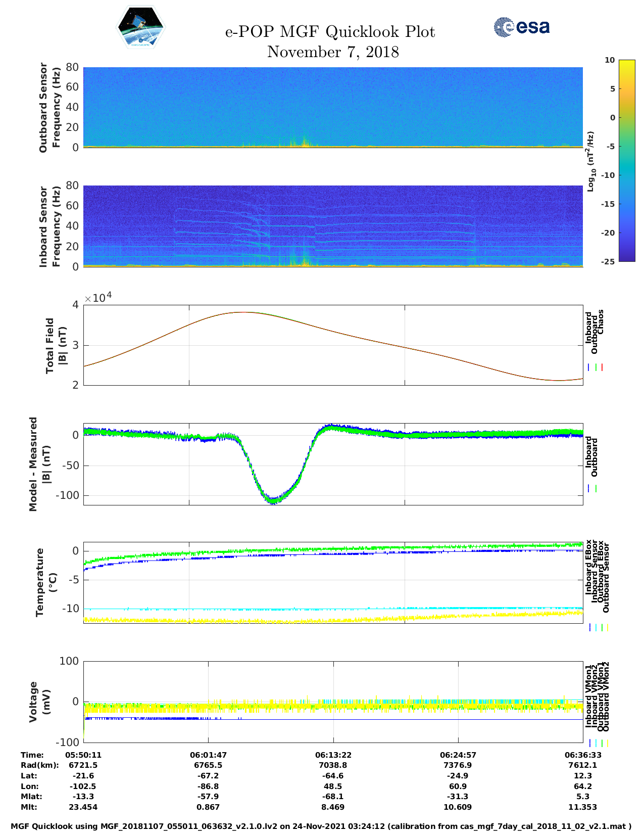This screenshot has height=834, width=644.
Task: Click the Log10 (nT²/Hz) colorbar label
Action: pos(590,161)
